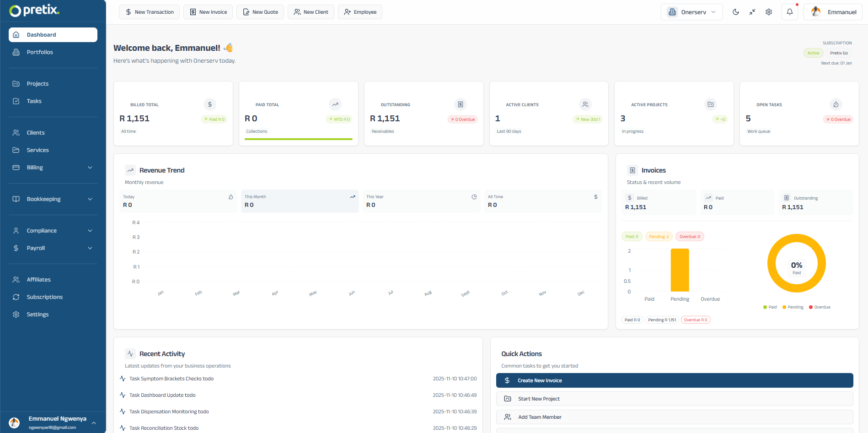Viewport: 868px width, 433px height.
Task: Click the Create New Invoice quick action
Action: 675,380
